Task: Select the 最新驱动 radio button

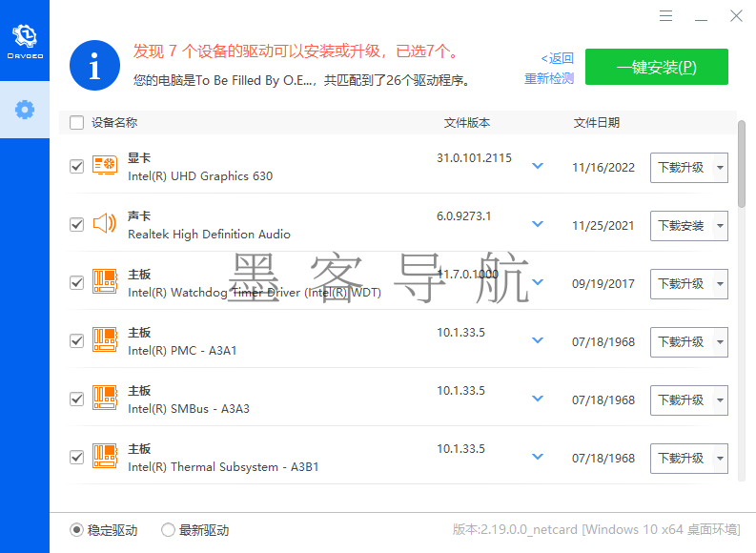Action: click(168, 530)
